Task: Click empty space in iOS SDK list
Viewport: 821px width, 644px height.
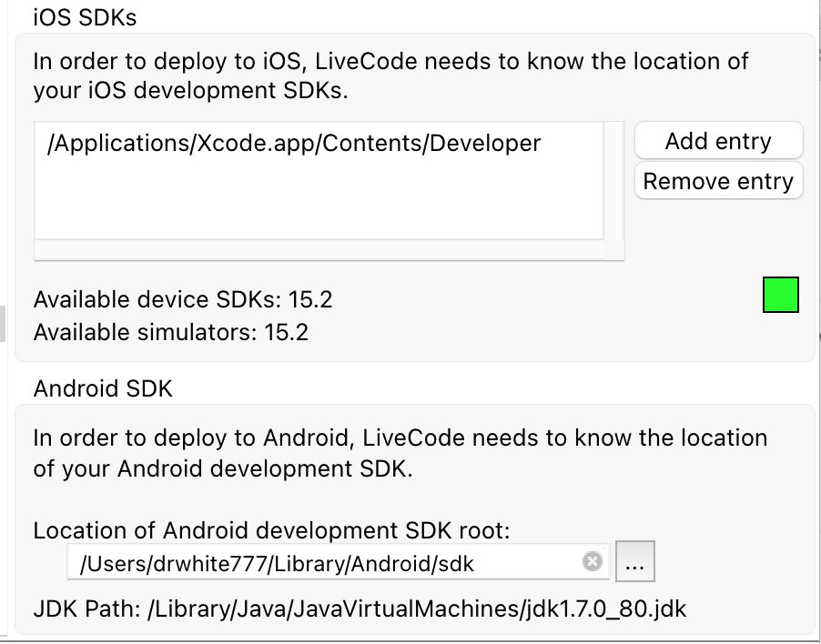Action: [x=319, y=200]
